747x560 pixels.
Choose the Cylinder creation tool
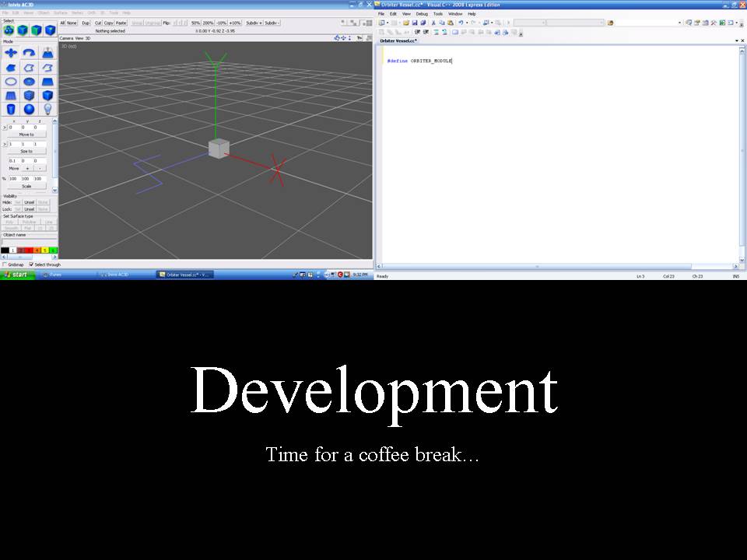pos(11,109)
